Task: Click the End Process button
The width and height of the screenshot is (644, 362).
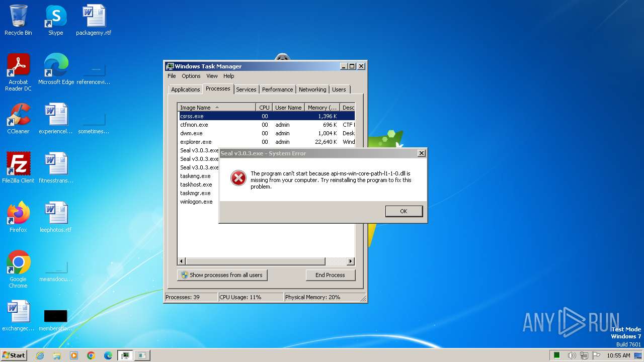Action: coord(330,275)
